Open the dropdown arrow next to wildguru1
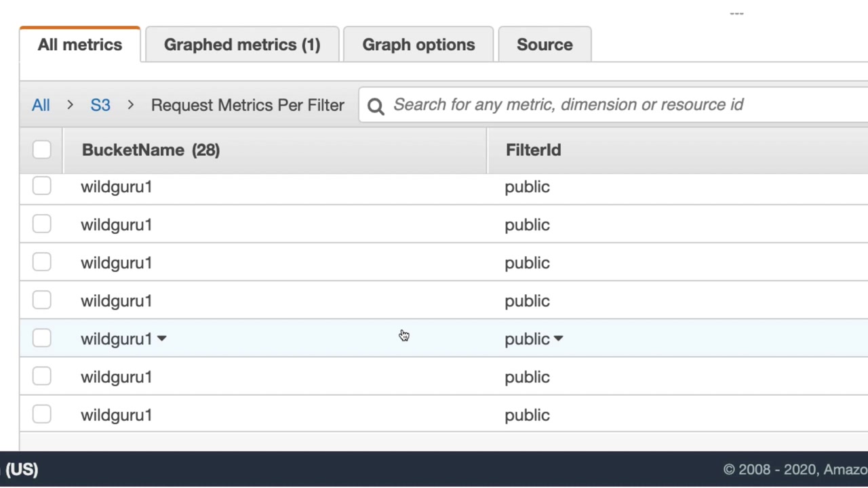The height and width of the screenshot is (488, 868). [161, 338]
